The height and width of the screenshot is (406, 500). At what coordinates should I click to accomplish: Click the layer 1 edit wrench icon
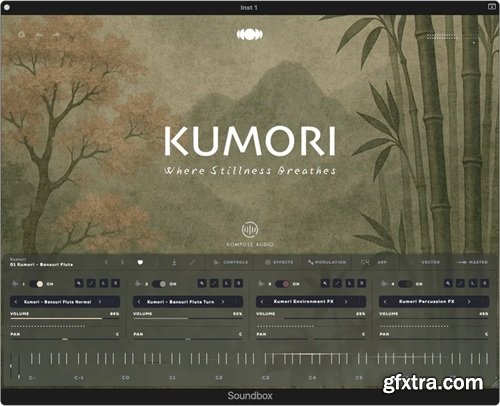(x=79, y=284)
